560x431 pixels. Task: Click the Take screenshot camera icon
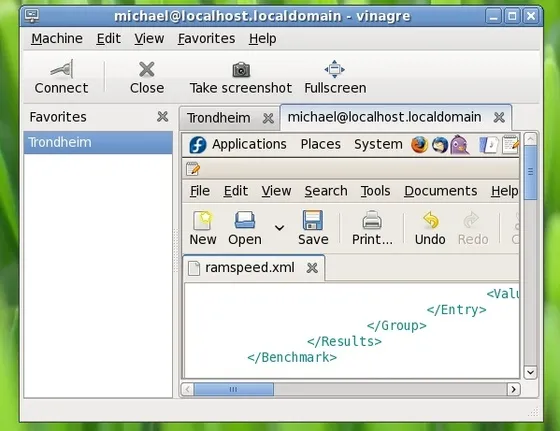(x=241, y=70)
